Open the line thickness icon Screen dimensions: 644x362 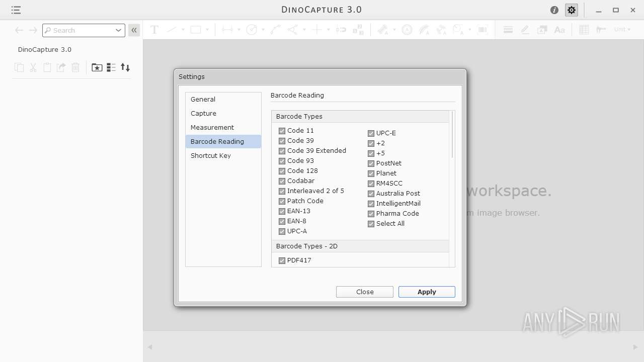[x=508, y=30]
